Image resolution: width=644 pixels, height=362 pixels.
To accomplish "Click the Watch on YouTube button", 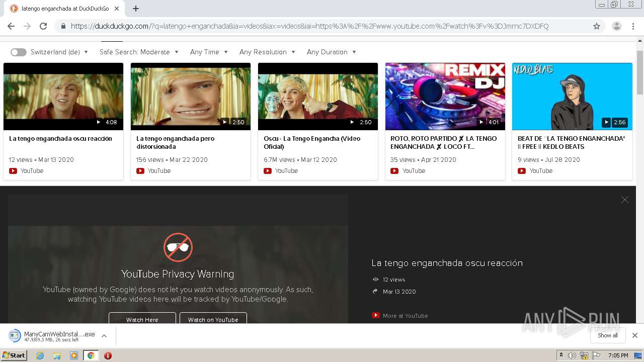I will (213, 319).
